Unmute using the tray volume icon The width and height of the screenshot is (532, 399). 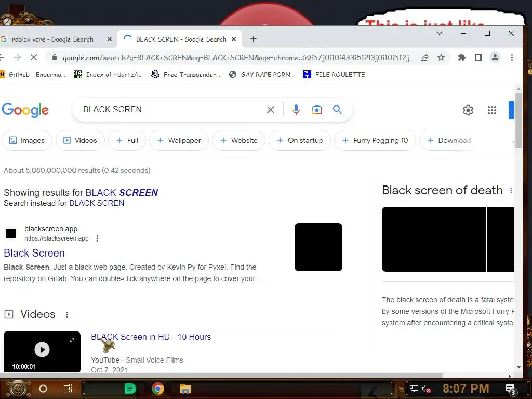point(426,389)
